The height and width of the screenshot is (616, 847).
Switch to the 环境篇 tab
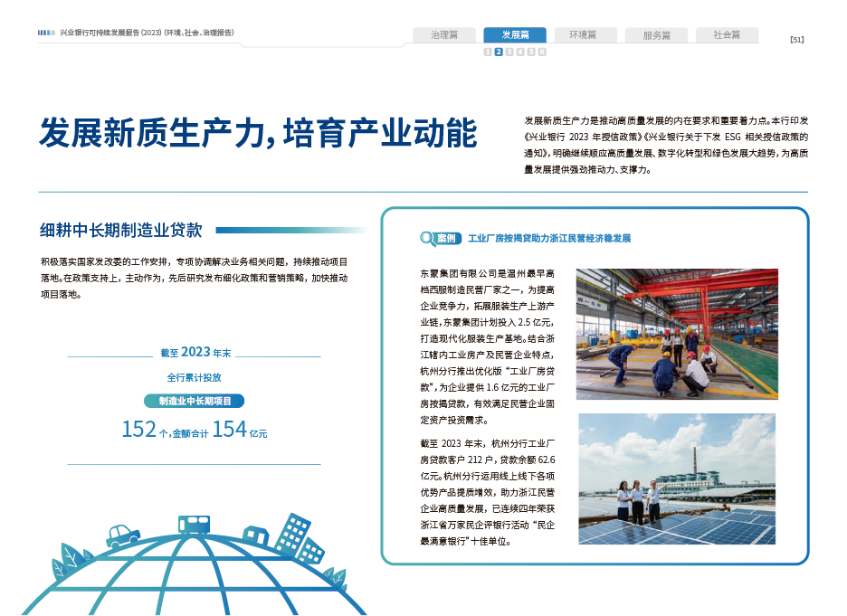pyautogui.click(x=584, y=35)
